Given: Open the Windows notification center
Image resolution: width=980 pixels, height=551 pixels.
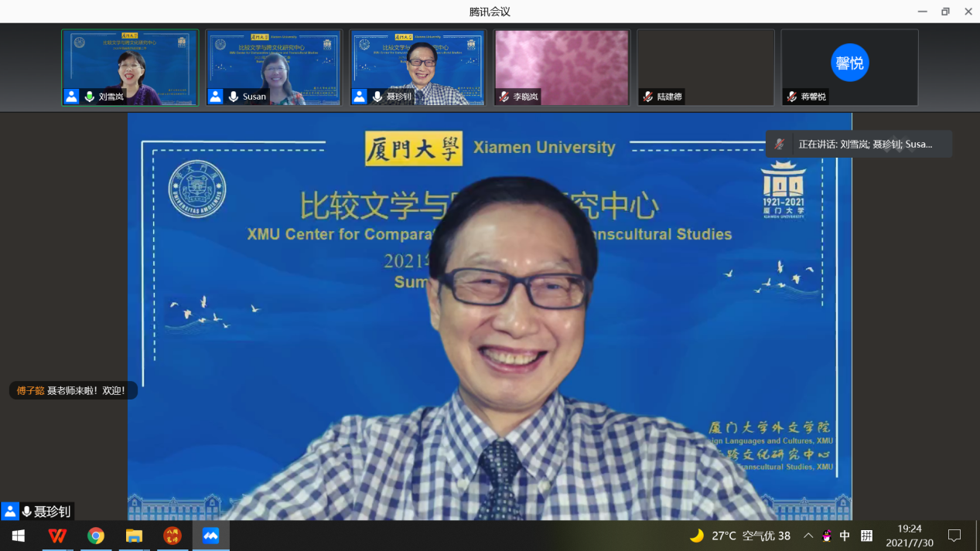Looking at the screenshot, I should click(x=954, y=536).
